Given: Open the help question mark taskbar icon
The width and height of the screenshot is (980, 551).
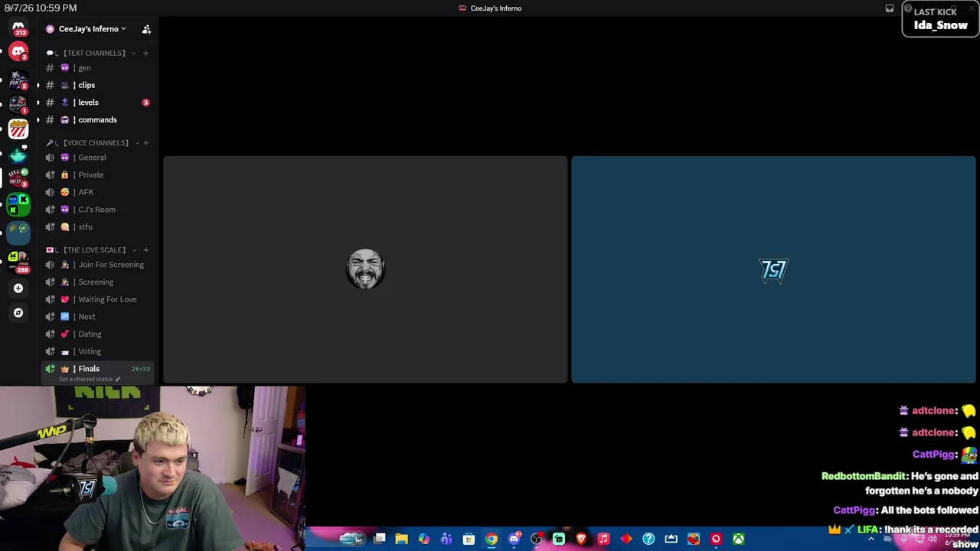Looking at the screenshot, I should 648,540.
